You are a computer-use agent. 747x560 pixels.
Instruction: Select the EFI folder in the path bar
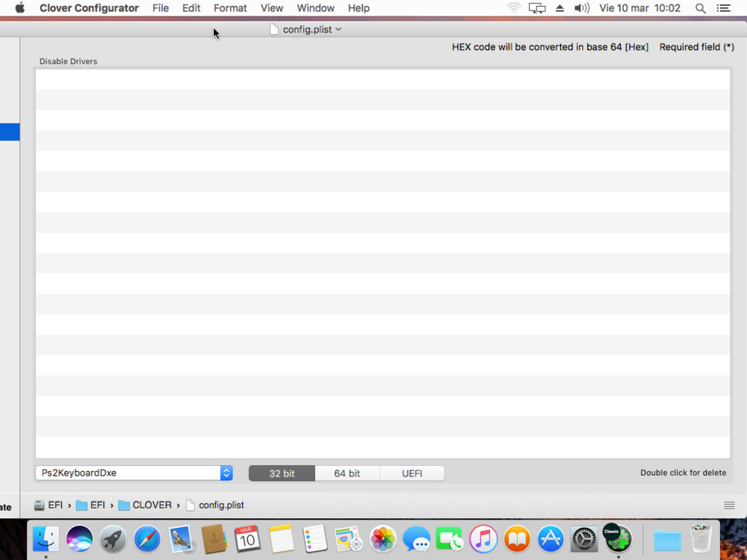point(90,505)
